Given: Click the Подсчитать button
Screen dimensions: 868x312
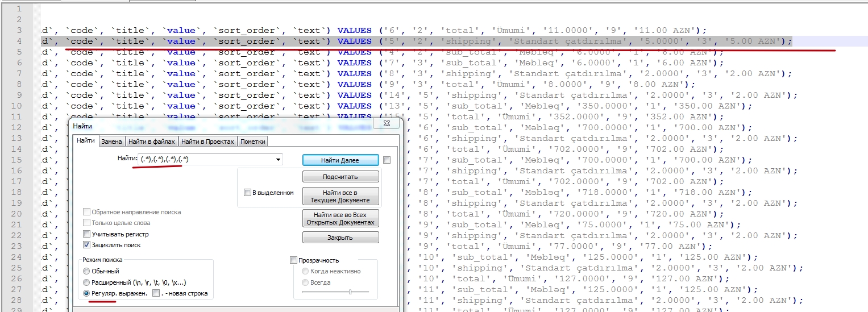Looking at the screenshot, I should coord(340,177).
